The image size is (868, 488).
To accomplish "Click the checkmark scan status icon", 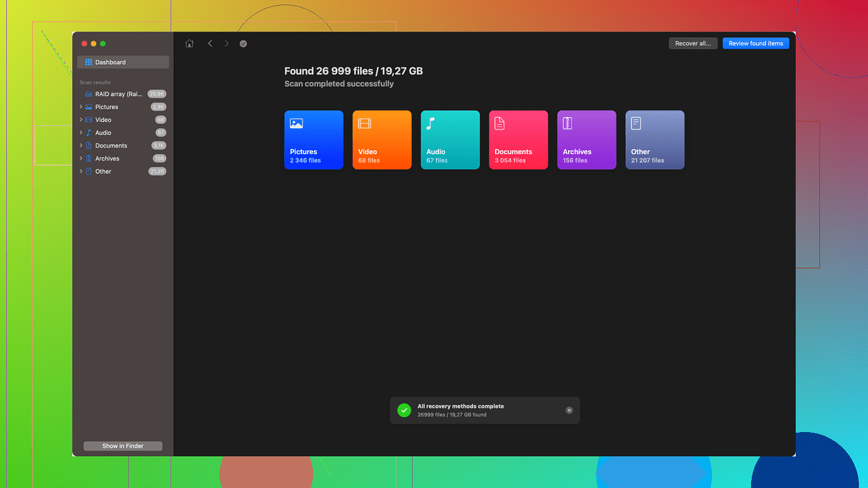I will tap(243, 43).
